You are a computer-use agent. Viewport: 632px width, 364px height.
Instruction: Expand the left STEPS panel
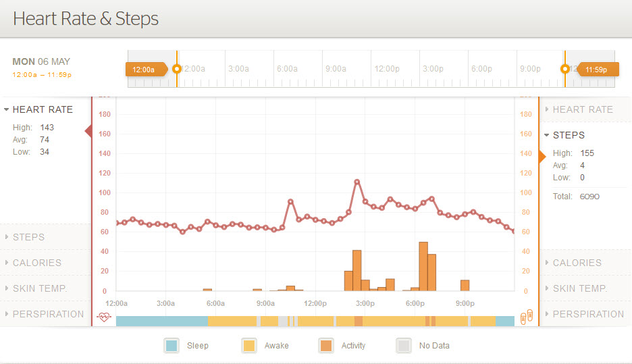coord(28,237)
